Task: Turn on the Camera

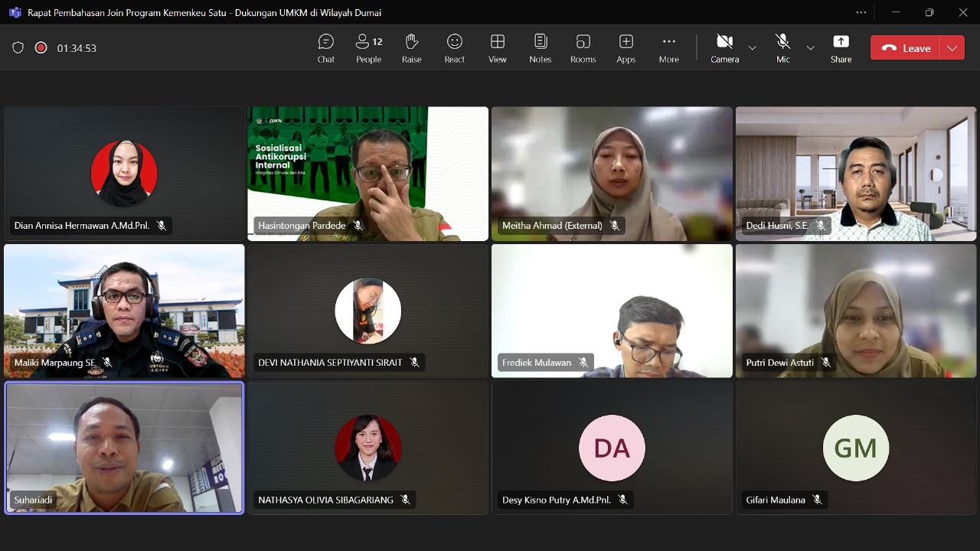Action: pyautogui.click(x=724, y=47)
